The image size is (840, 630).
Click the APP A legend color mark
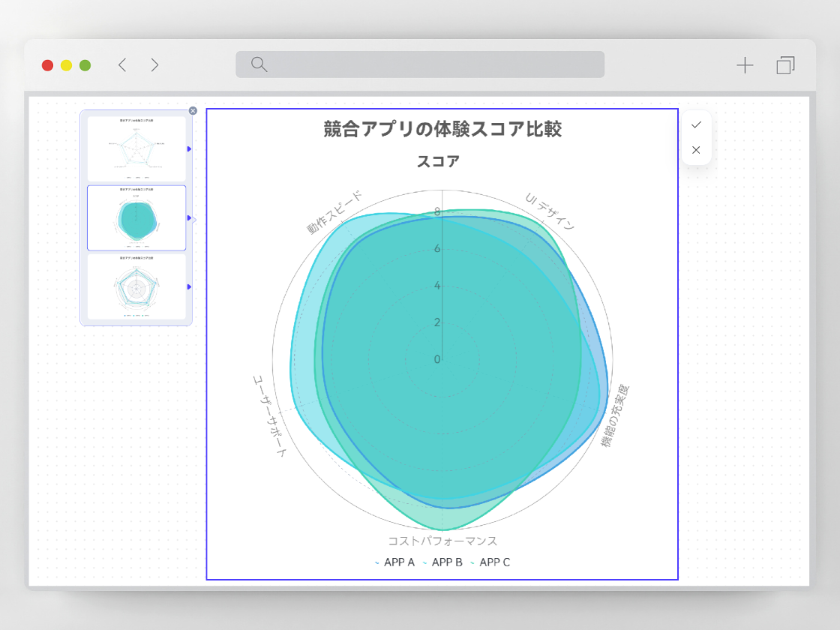[376, 562]
